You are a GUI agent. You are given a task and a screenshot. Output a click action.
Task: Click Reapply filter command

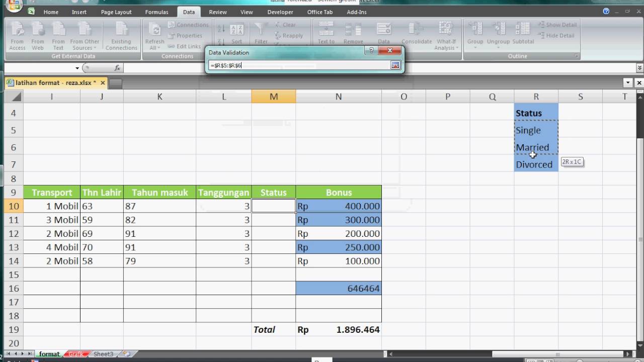(289, 36)
